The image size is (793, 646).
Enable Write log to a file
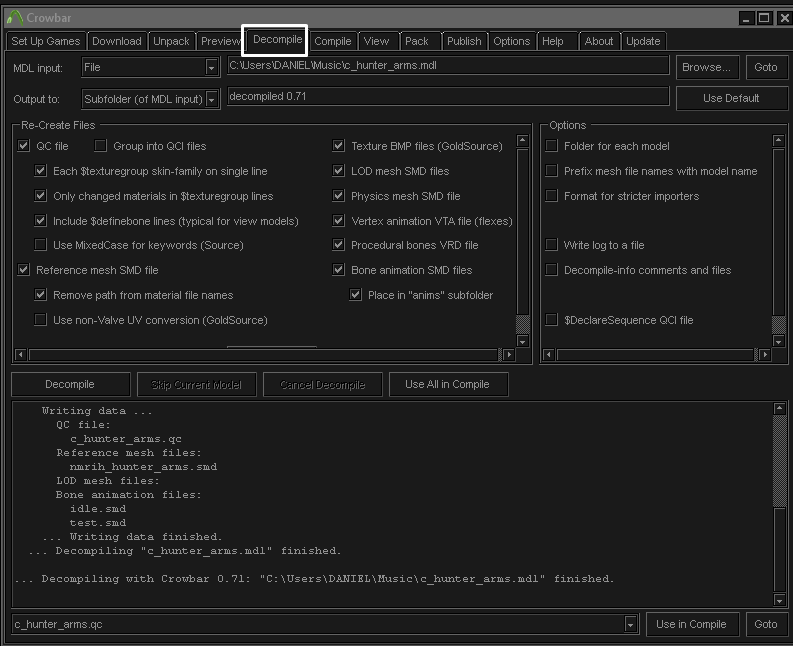coord(551,245)
